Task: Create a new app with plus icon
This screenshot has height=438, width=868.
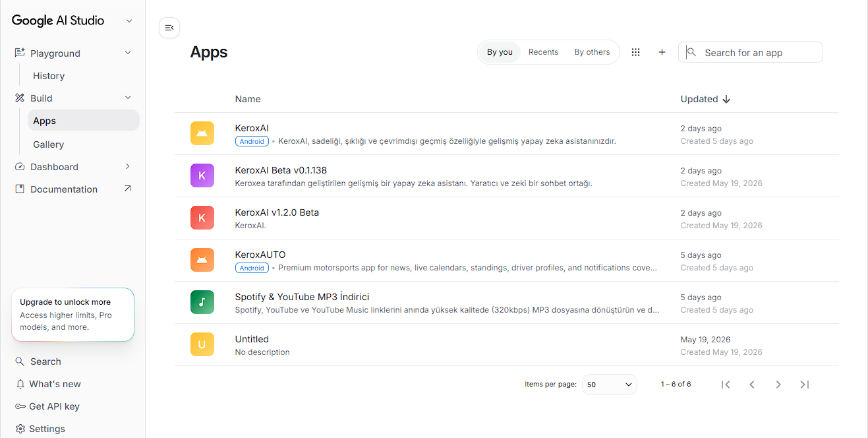Action: click(x=662, y=52)
